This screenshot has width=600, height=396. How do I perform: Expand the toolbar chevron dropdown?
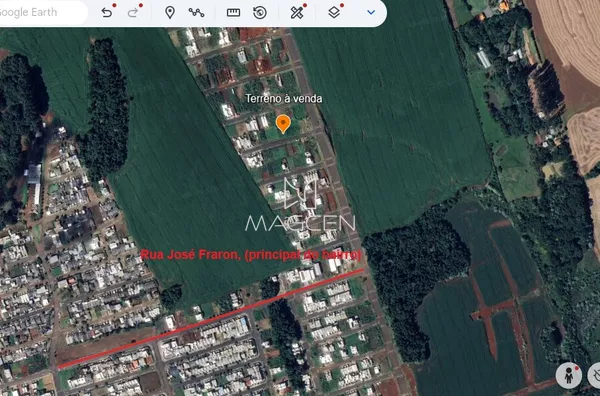point(371,12)
